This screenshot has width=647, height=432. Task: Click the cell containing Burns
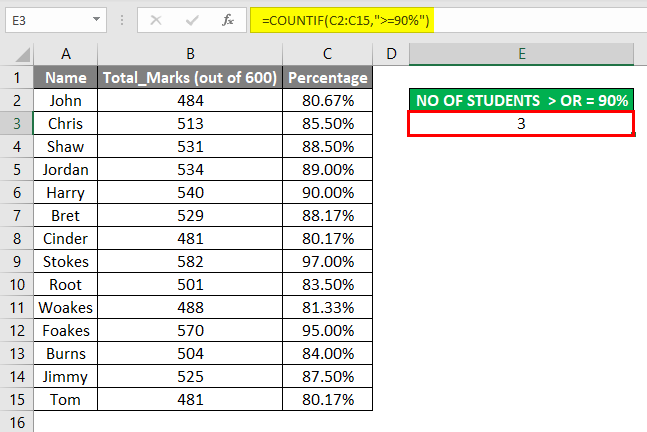66,354
